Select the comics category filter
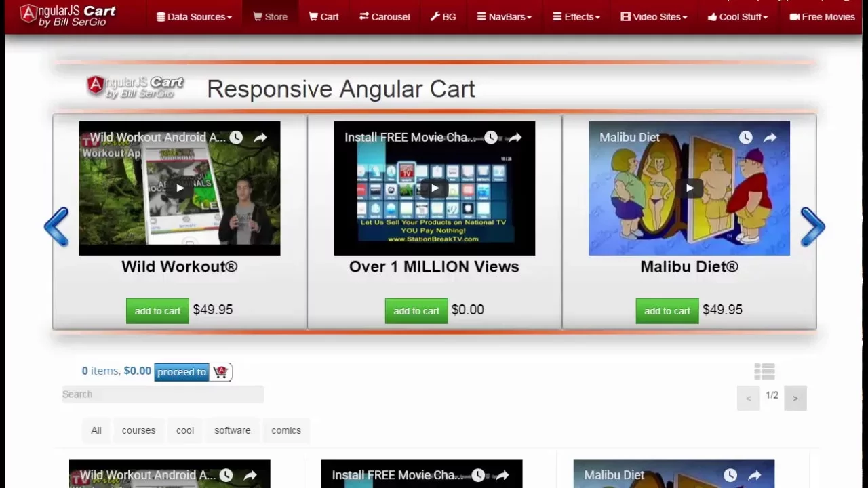868x488 pixels. point(286,430)
